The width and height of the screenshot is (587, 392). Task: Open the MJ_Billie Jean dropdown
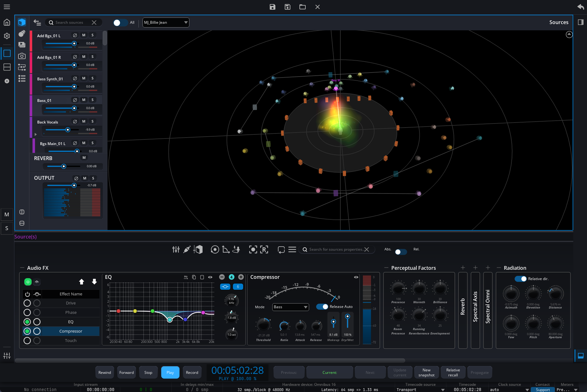(166, 23)
